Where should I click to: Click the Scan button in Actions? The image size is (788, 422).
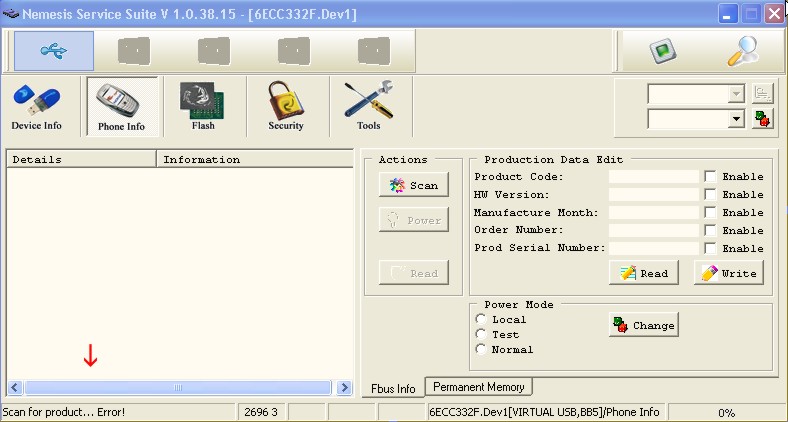(414, 185)
